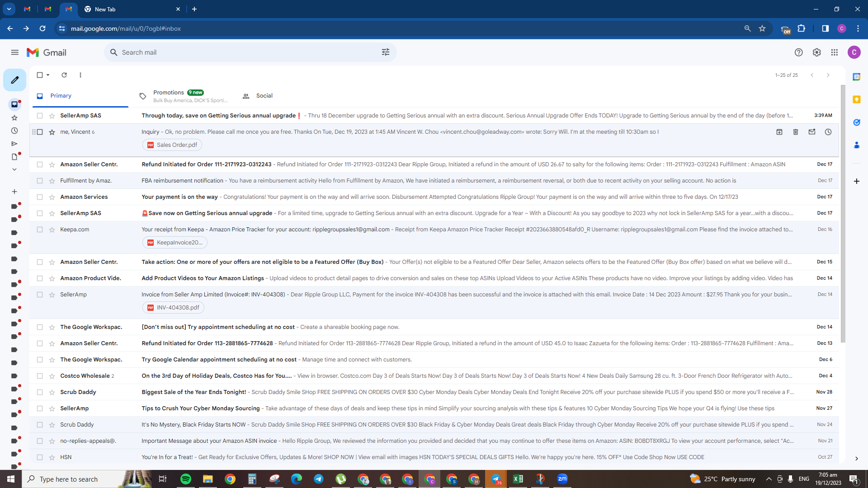Expand the More section chevron in sidebar

(14, 169)
